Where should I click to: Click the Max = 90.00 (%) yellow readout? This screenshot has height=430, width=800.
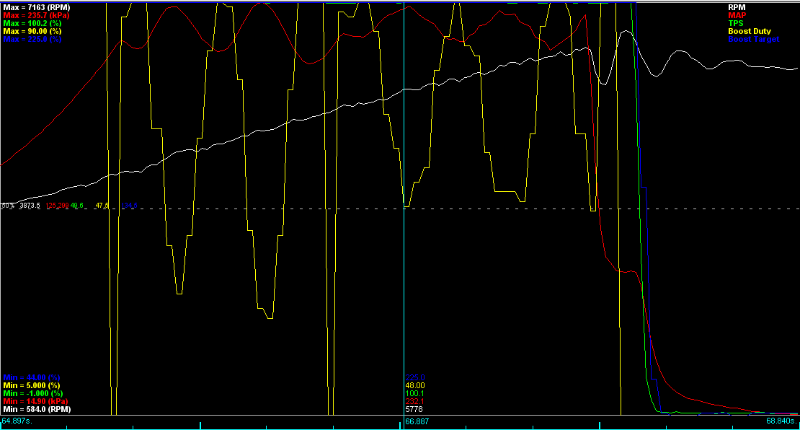pos(32,32)
